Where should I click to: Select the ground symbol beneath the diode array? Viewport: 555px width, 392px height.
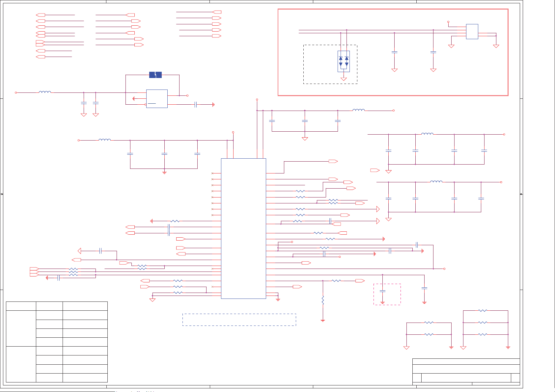pyautogui.click(x=344, y=79)
